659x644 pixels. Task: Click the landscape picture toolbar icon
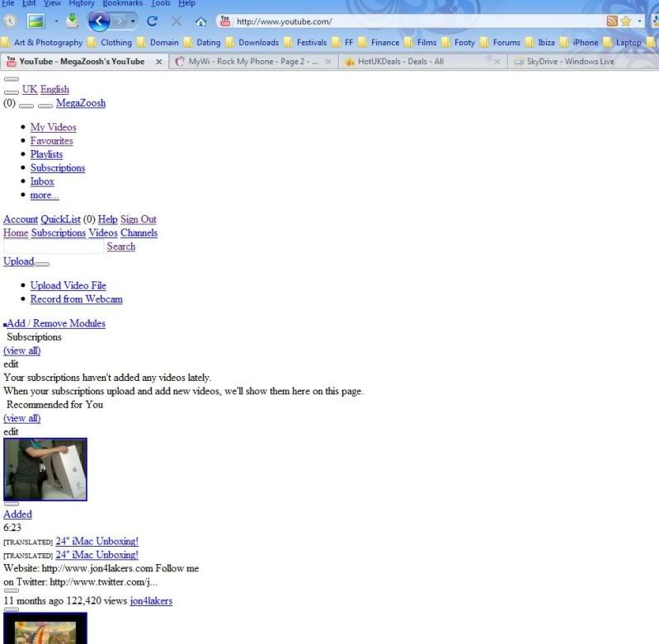35,21
